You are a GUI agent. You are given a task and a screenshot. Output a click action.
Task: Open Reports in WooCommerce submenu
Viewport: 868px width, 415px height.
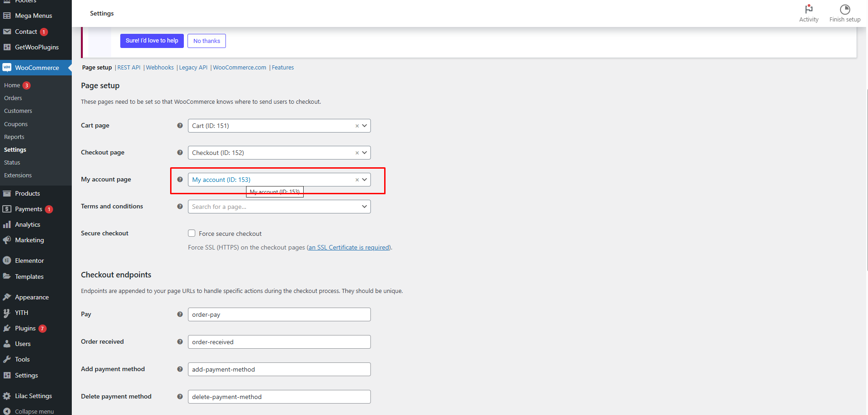click(x=14, y=137)
